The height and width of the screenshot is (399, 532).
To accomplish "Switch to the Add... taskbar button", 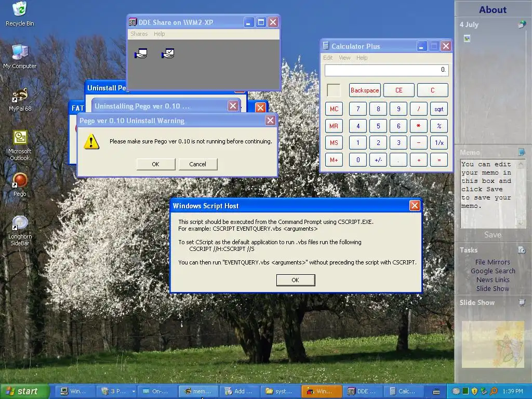I will [x=239, y=391].
